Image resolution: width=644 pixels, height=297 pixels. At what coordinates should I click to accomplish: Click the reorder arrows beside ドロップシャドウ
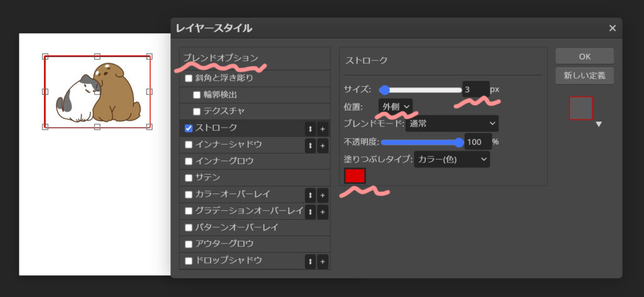(310, 261)
